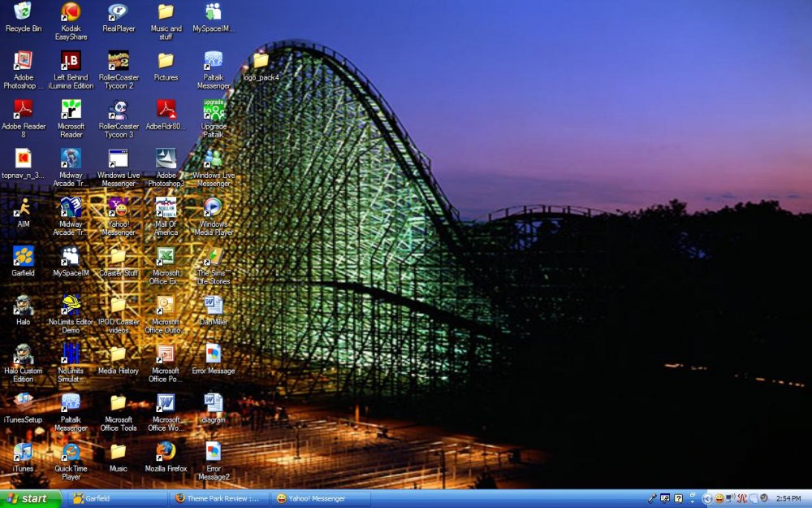The width and height of the screenshot is (812, 508).
Task: Click the AIM running man icon
Action: (24, 207)
